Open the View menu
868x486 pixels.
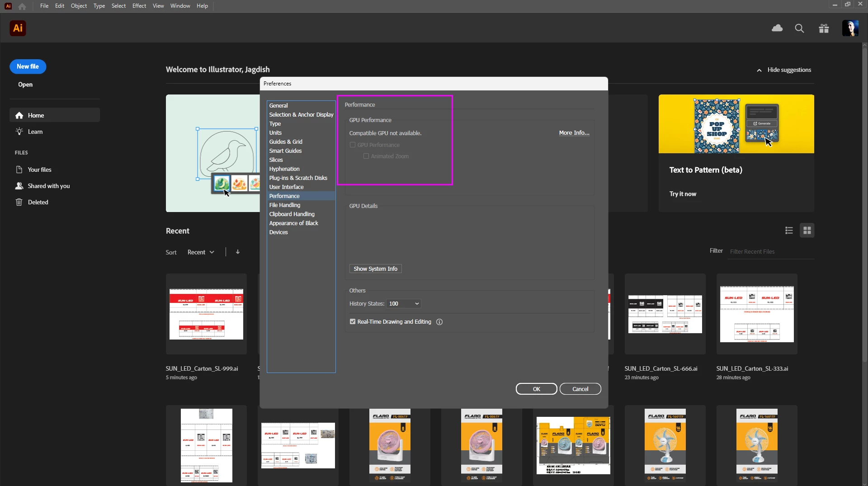pyautogui.click(x=158, y=6)
